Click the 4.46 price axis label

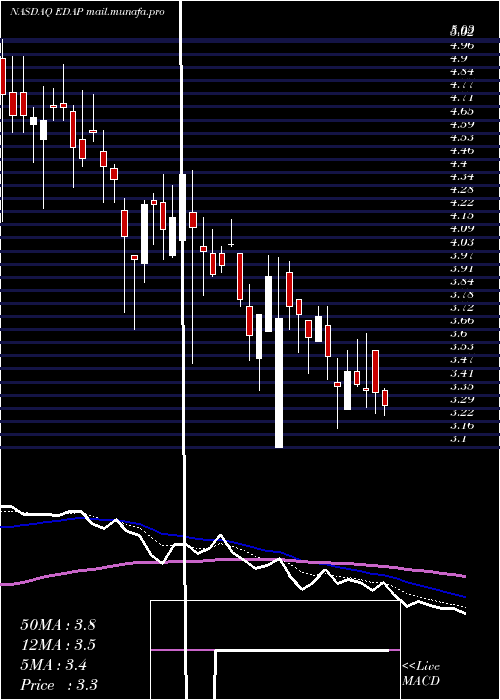pyautogui.click(x=462, y=150)
